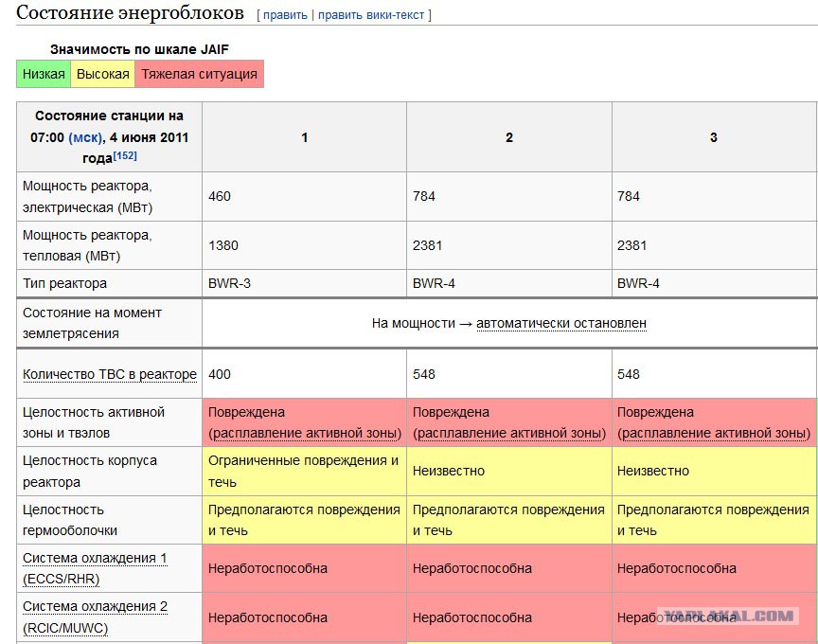
Task: Click unit 3 «расплавление активной зоны» link
Action: click(714, 433)
